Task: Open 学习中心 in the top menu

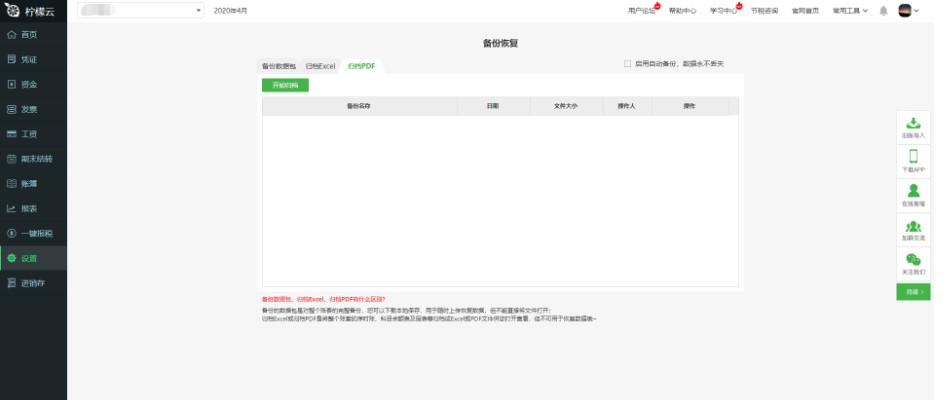Action: pos(724,11)
